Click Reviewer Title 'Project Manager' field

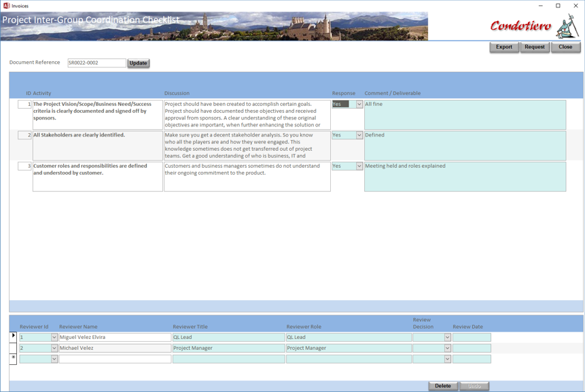(229, 348)
